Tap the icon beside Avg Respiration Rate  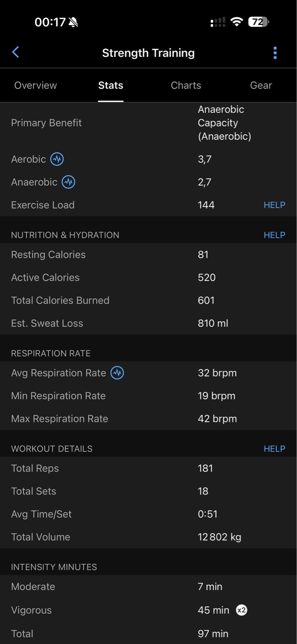click(117, 373)
